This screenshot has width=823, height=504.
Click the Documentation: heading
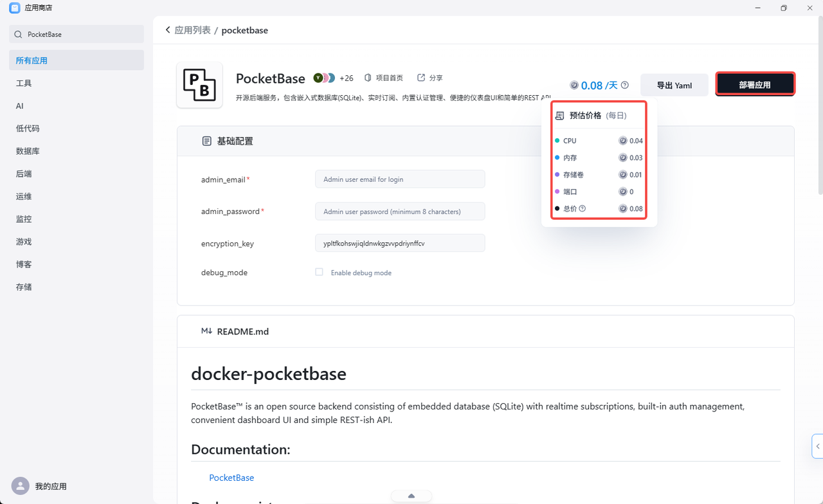pyautogui.click(x=240, y=449)
